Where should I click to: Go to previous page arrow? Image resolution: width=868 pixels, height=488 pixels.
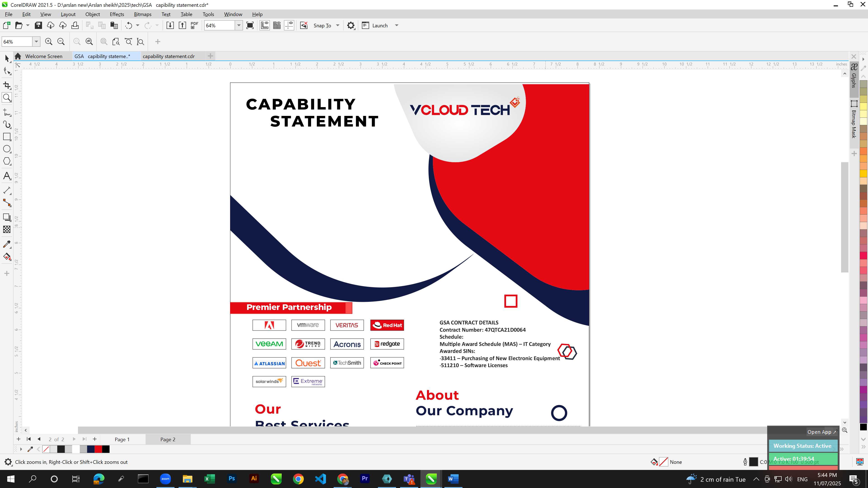39,439
